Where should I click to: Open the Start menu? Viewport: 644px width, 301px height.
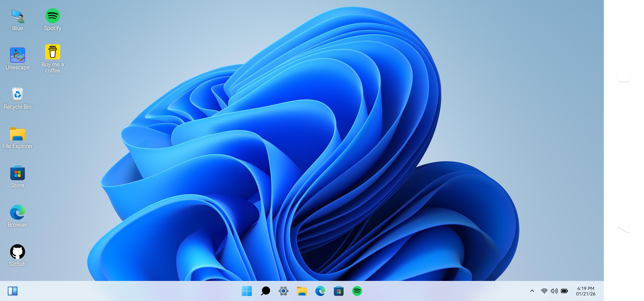[246, 291]
